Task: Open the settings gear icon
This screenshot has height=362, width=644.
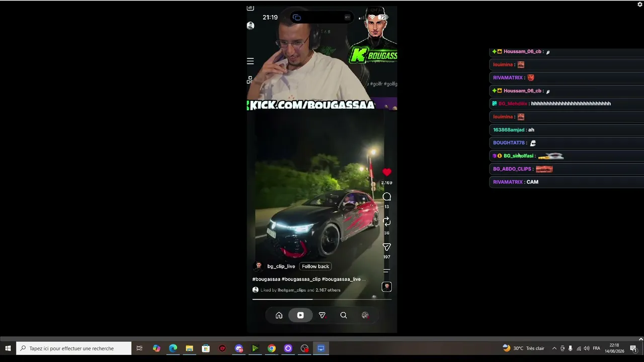Action: 640,5
